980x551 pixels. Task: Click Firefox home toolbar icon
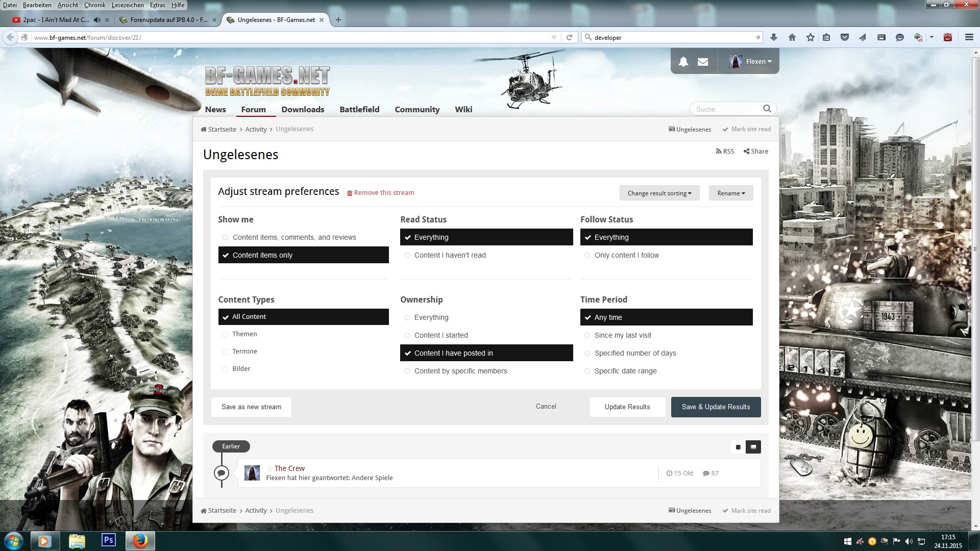(792, 37)
